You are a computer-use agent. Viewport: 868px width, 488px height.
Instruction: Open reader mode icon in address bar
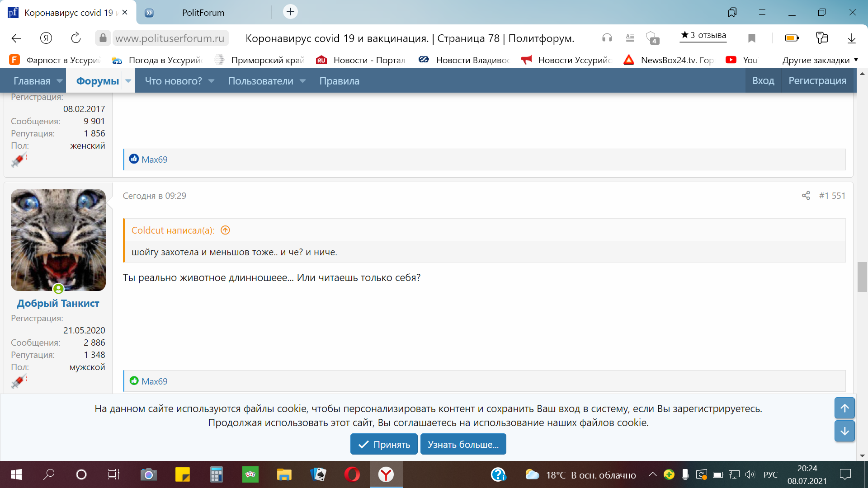(x=630, y=38)
